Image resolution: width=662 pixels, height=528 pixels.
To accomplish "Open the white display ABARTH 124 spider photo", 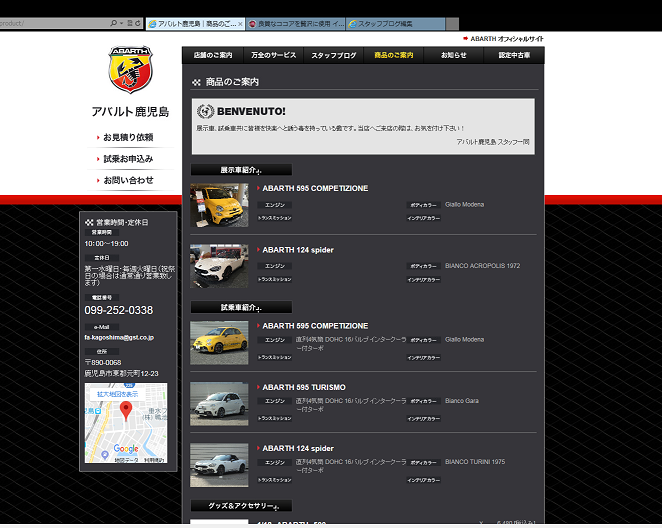I will [x=219, y=266].
